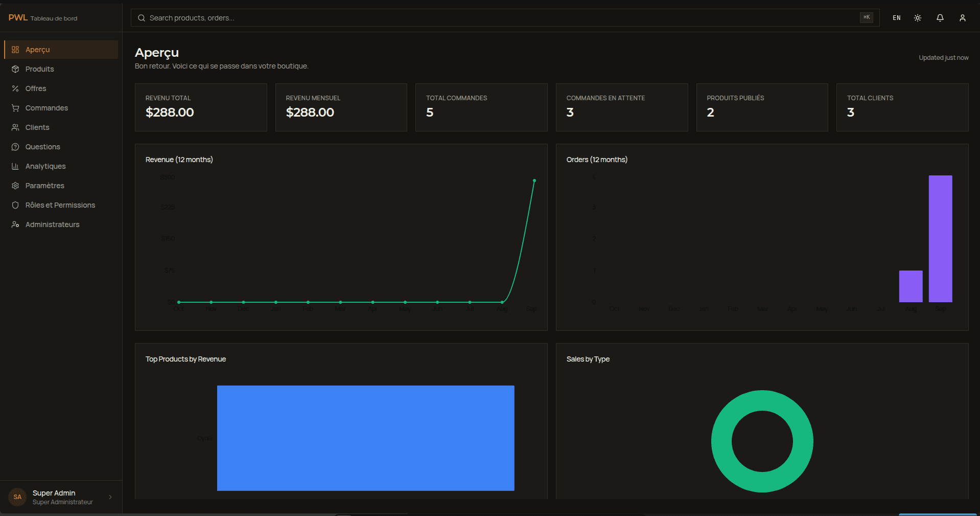The image size is (980, 516).
Task: Click the Commandes en Attente card
Action: click(622, 107)
